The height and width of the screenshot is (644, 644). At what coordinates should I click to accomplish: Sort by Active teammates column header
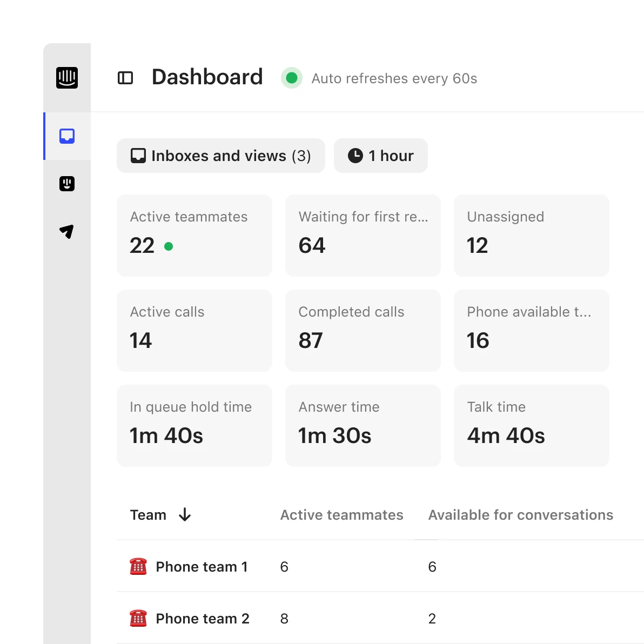(341, 515)
